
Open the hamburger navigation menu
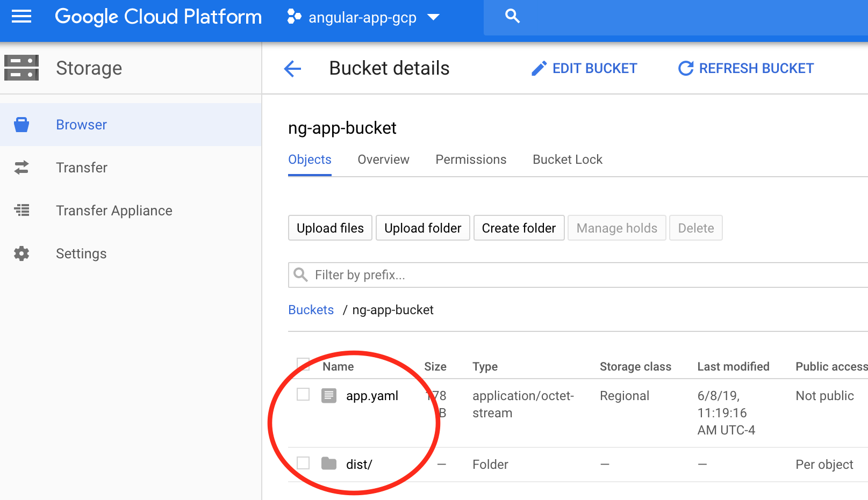point(21,17)
